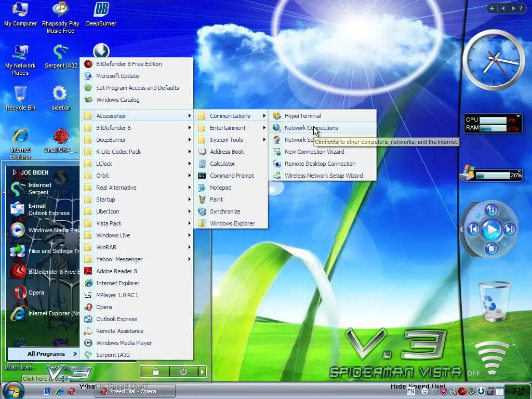Open Synchronize in Accessories

coord(231,211)
